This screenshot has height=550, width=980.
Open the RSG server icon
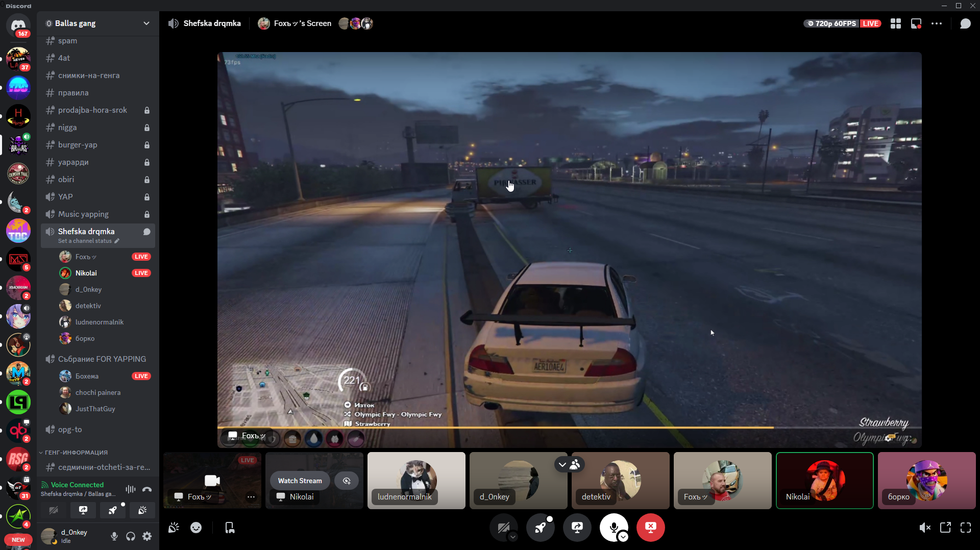click(x=18, y=459)
